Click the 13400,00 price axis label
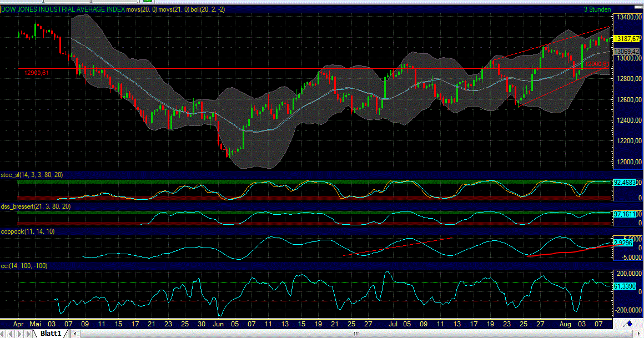 629,17
